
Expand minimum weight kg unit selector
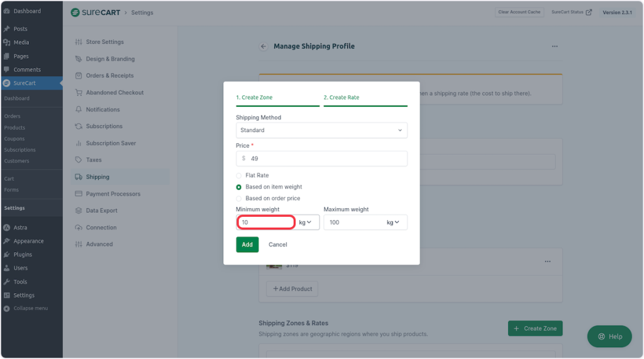pos(306,223)
